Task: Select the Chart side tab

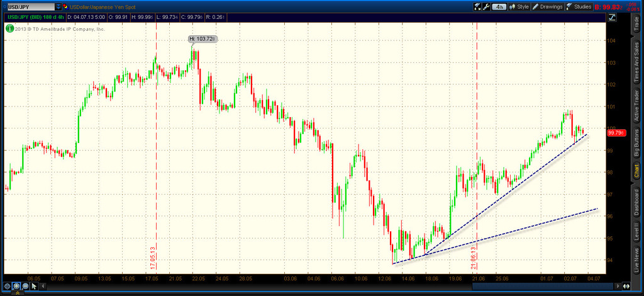Action: click(636, 171)
